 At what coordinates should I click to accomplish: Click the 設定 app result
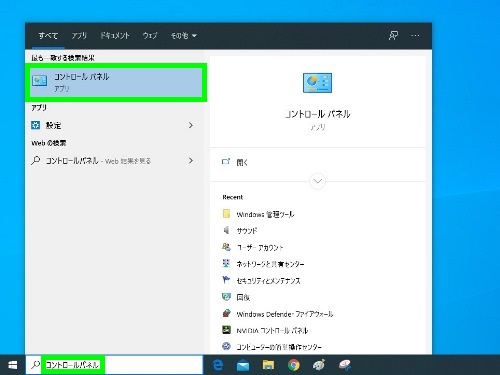(x=113, y=125)
